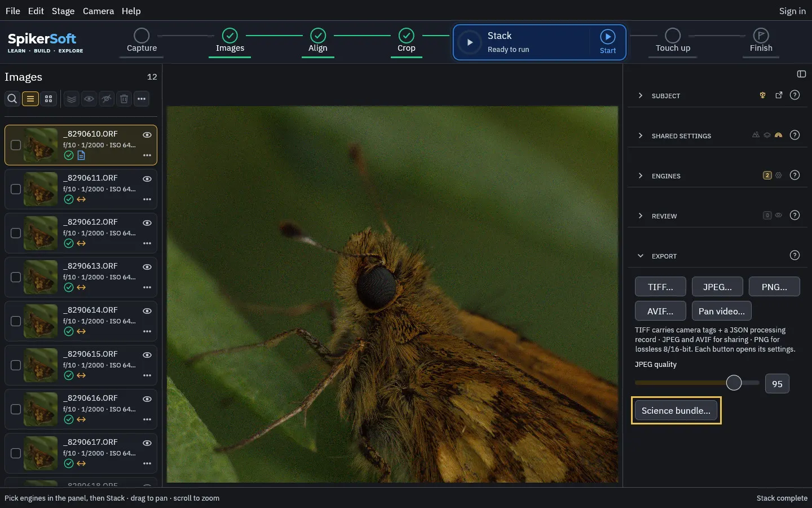Screen dimensions: 812x508
Task: Click the Pan video... button
Action: click(x=722, y=311)
